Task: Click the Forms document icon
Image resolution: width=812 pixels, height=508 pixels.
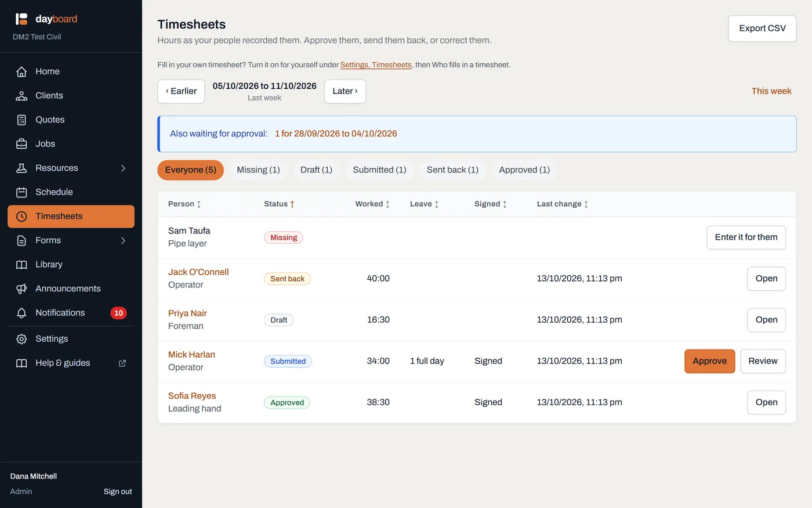Action: tap(21, 240)
